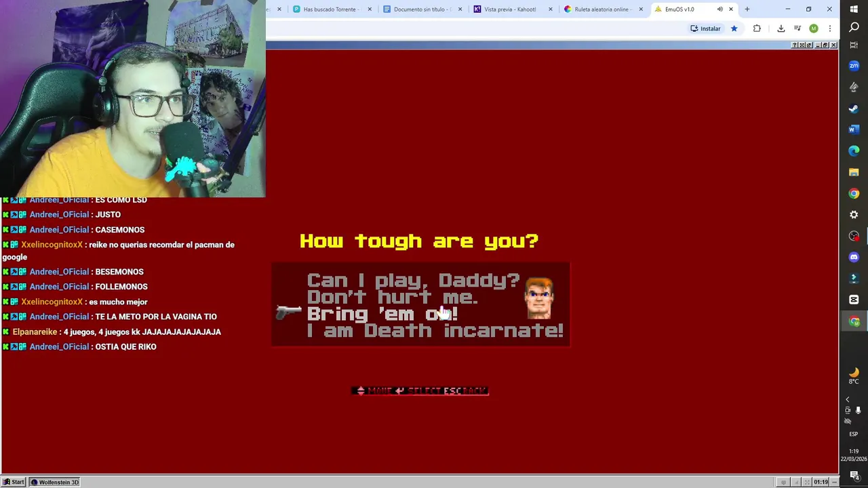Mute audio on EmuOS tab speaker icon

[x=719, y=9]
